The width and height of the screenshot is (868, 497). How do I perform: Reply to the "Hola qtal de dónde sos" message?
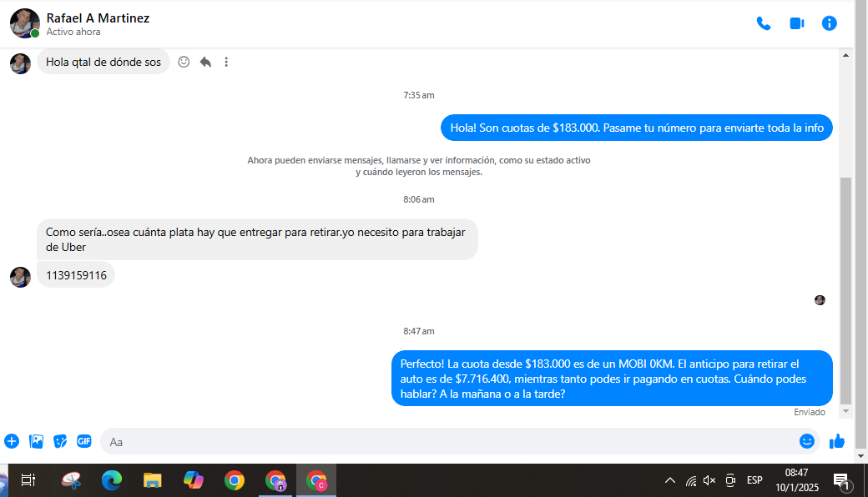point(205,62)
